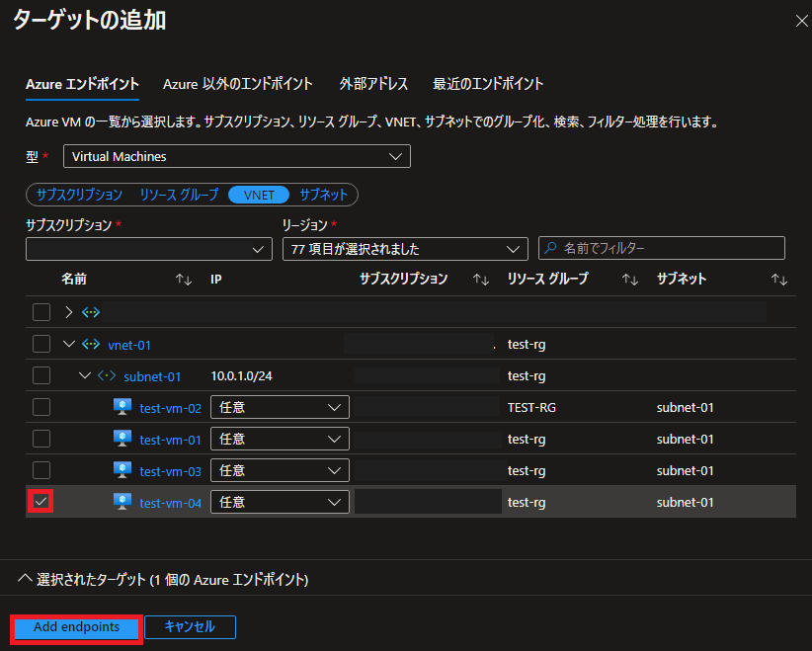The height and width of the screenshot is (651, 812).
Task: Open the subnet-01 link
Action: [x=152, y=376]
